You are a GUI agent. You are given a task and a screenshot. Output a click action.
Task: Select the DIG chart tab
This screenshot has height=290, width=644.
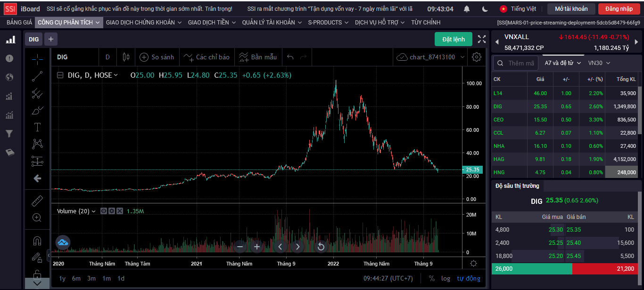(x=34, y=39)
